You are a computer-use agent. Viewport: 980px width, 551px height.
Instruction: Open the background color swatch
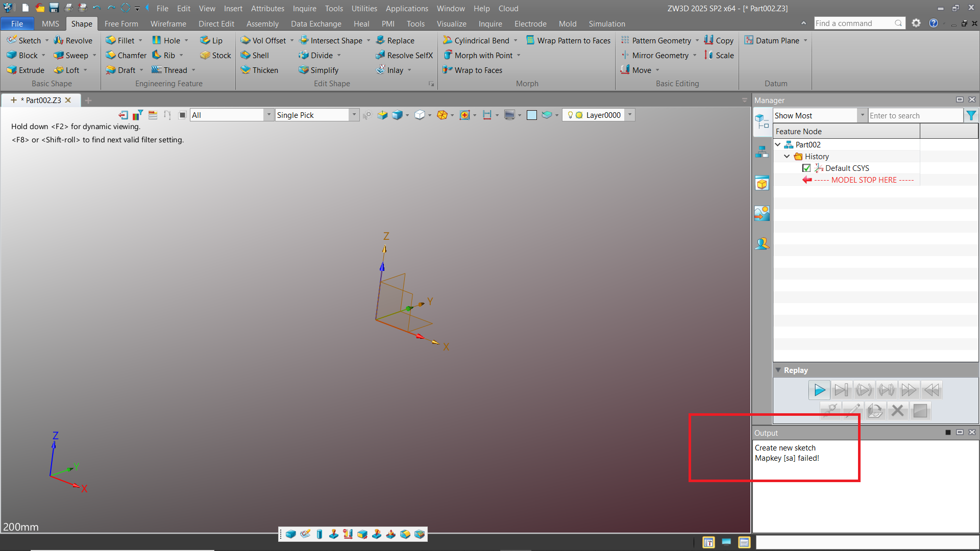tap(532, 115)
